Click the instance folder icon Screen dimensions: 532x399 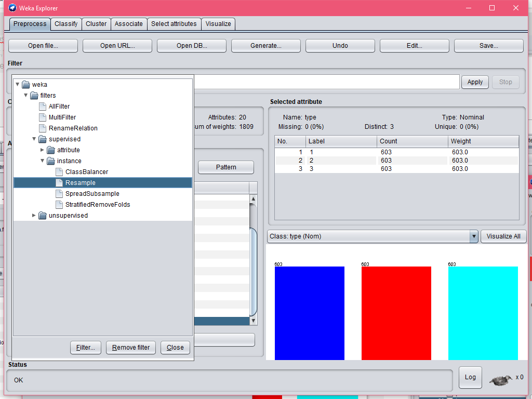point(51,161)
